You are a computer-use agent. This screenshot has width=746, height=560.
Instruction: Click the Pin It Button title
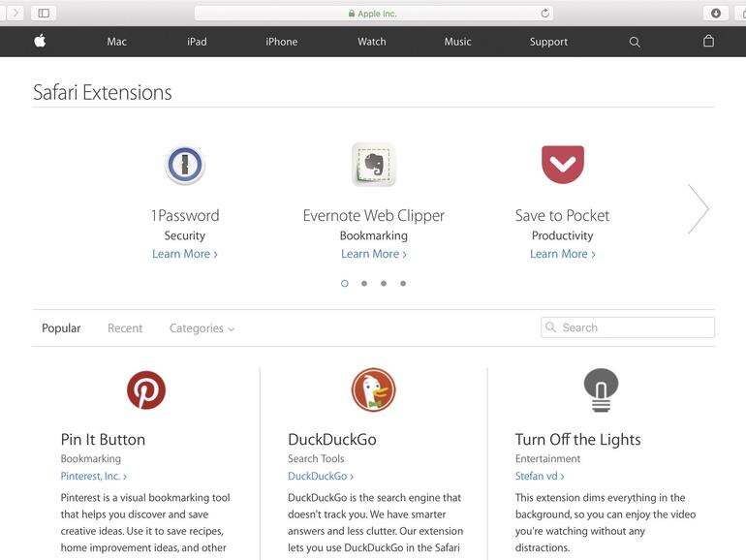click(103, 439)
